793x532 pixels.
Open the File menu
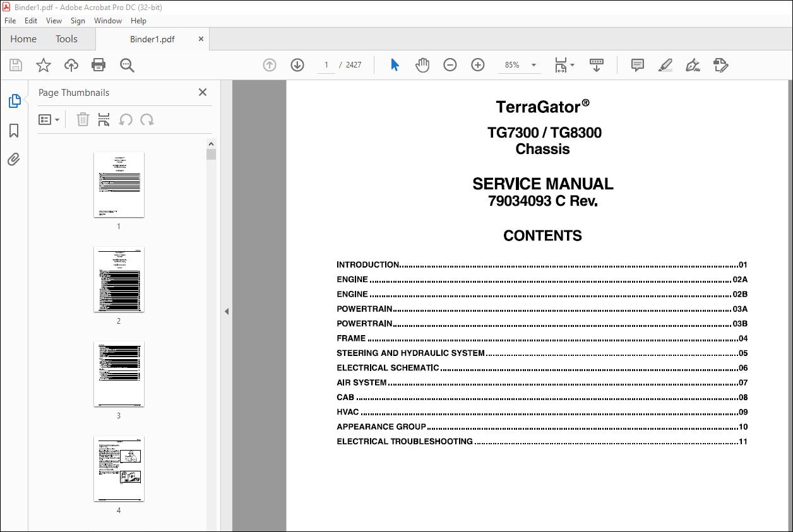pyautogui.click(x=10, y=21)
